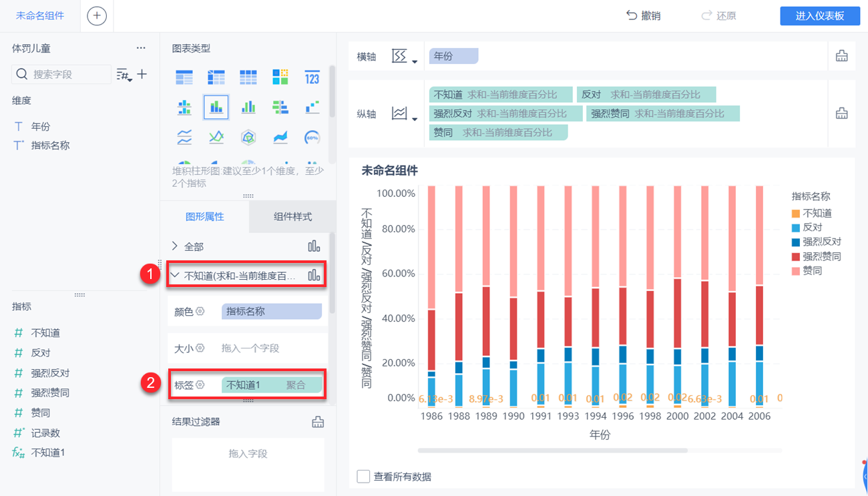The height and width of the screenshot is (496, 868).
Task: Click the 进入仪表板 button
Action: coord(820,16)
